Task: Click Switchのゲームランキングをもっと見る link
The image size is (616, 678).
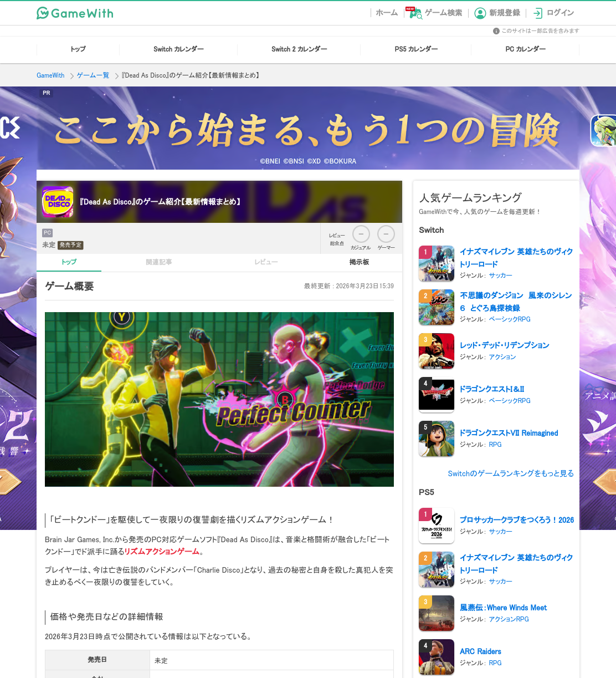Action: pos(511,473)
